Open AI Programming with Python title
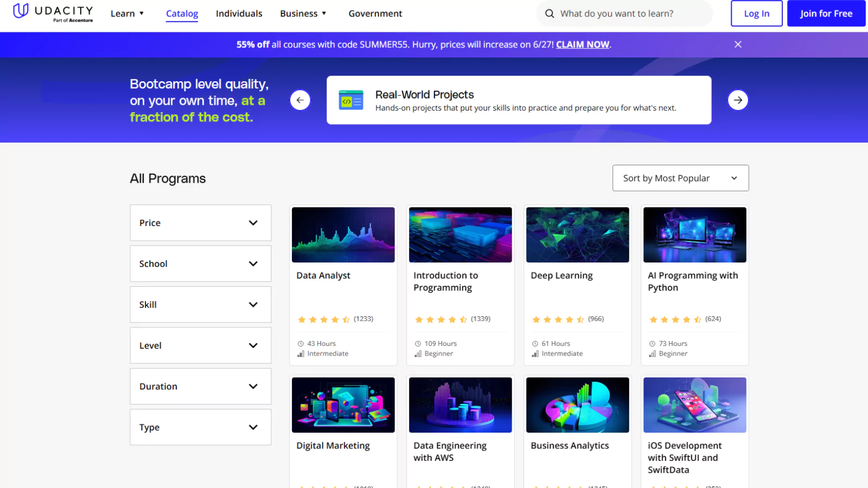Screen dimensions: 868x488 click(x=693, y=281)
